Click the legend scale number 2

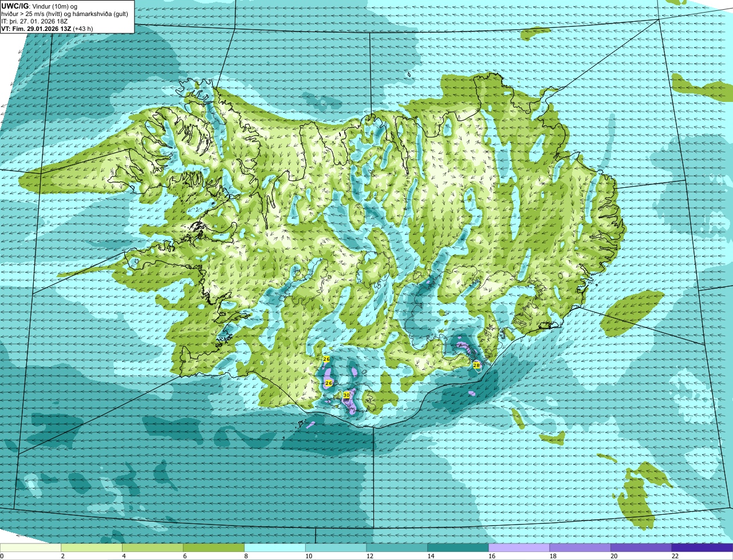pyautogui.click(x=62, y=556)
